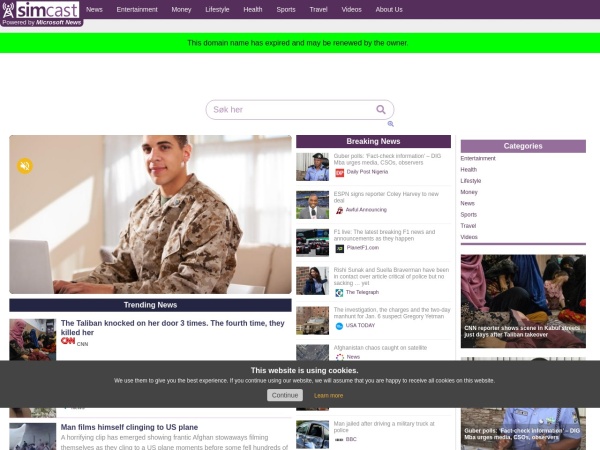Open the Entertainment menu item
This screenshot has width=600, height=450.
pyautogui.click(x=137, y=10)
